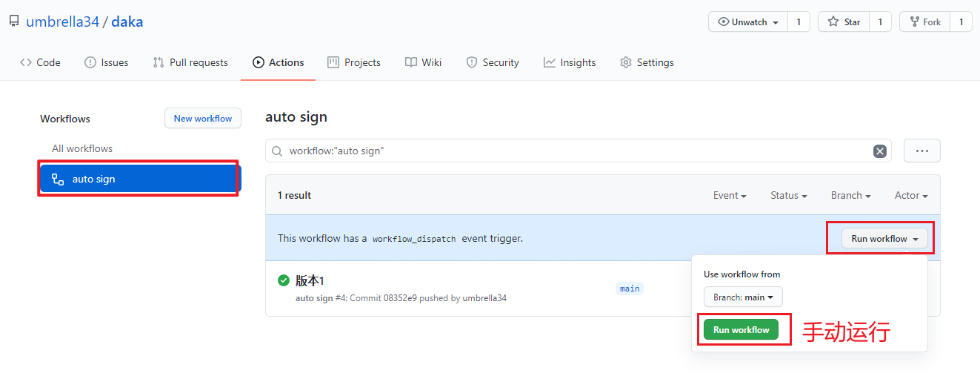The height and width of the screenshot is (379, 980).
Task: Open the umbrella34 owner link
Action: click(x=62, y=22)
